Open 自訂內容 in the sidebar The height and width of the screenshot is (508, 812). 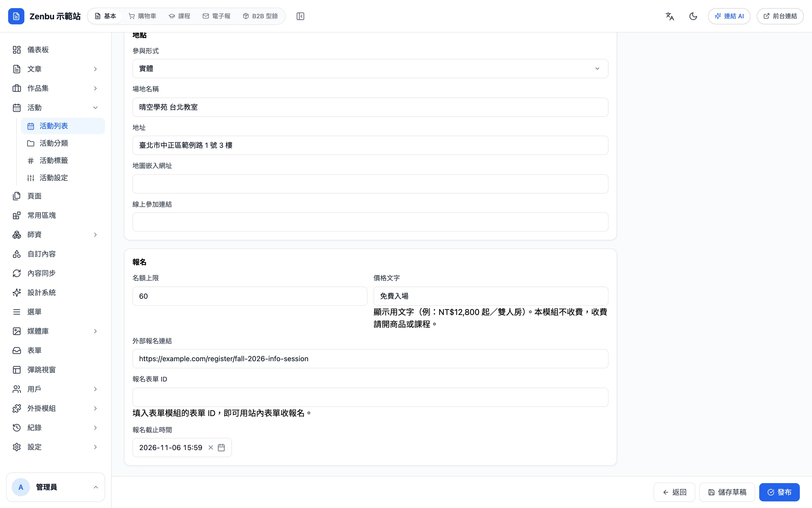coord(55,254)
